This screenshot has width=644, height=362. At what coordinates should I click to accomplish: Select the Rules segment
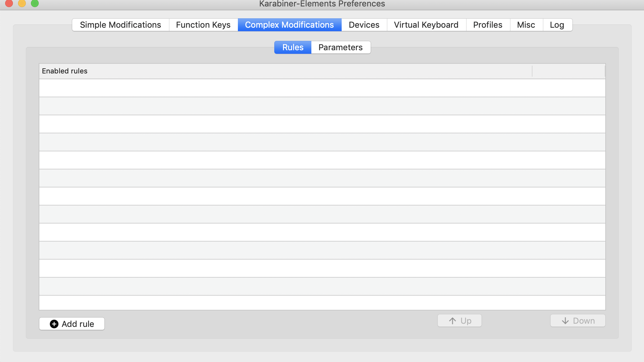[293, 47]
